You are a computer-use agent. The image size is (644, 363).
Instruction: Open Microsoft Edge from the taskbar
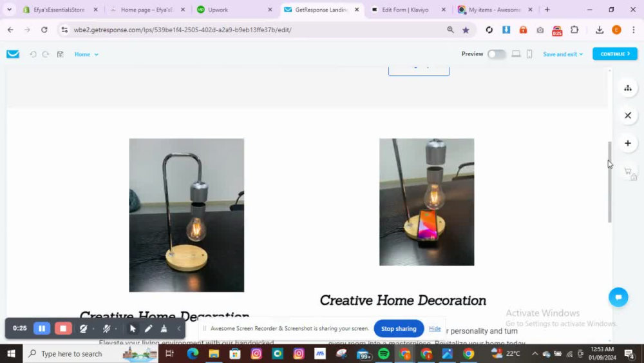[193, 353]
